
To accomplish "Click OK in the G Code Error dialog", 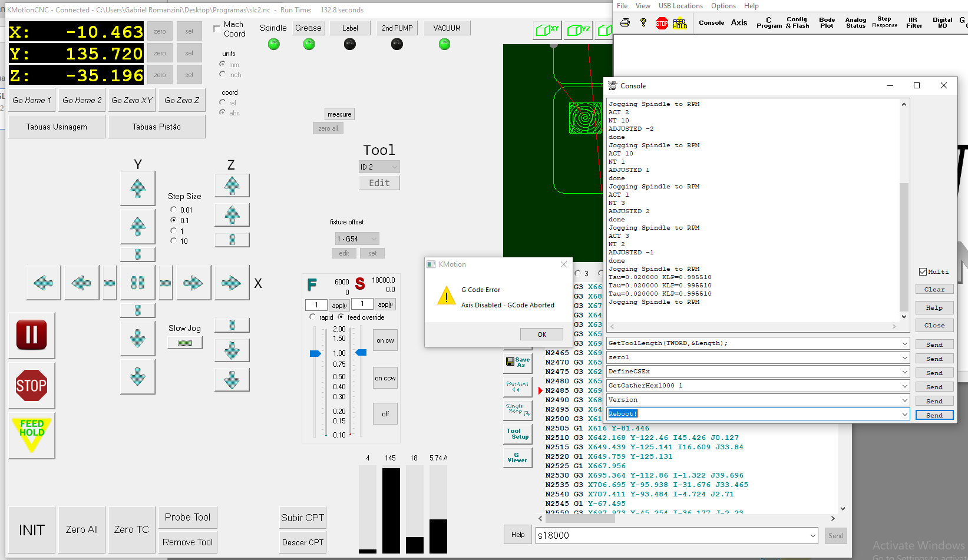I will 541,334.
